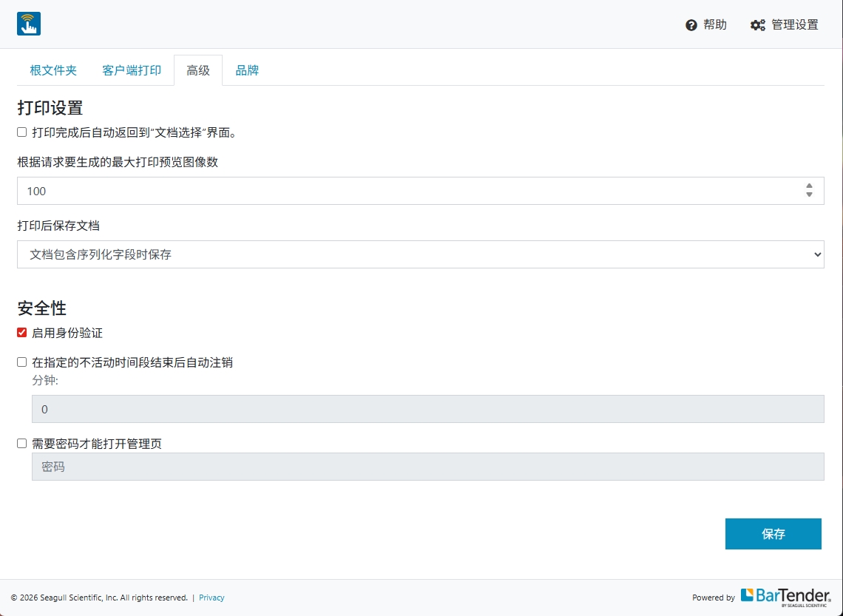Click the help question mark icon
843x616 pixels.
click(691, 25)
